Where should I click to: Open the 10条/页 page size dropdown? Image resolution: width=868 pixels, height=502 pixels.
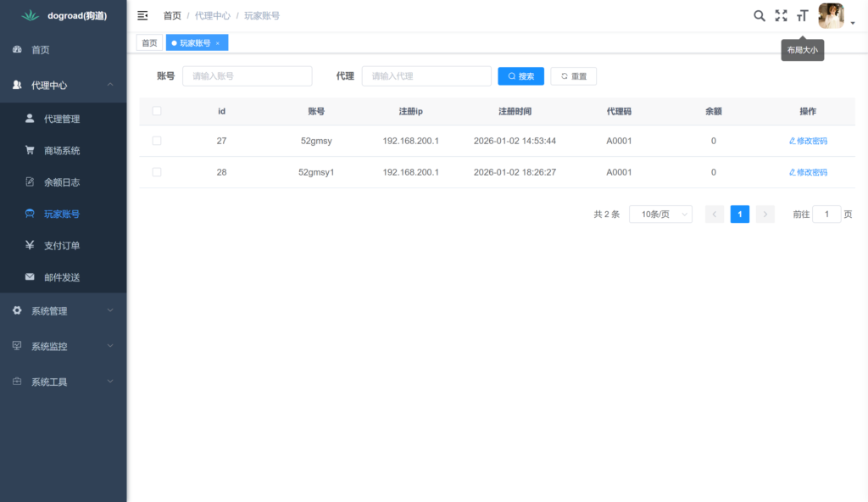[660, 214]
